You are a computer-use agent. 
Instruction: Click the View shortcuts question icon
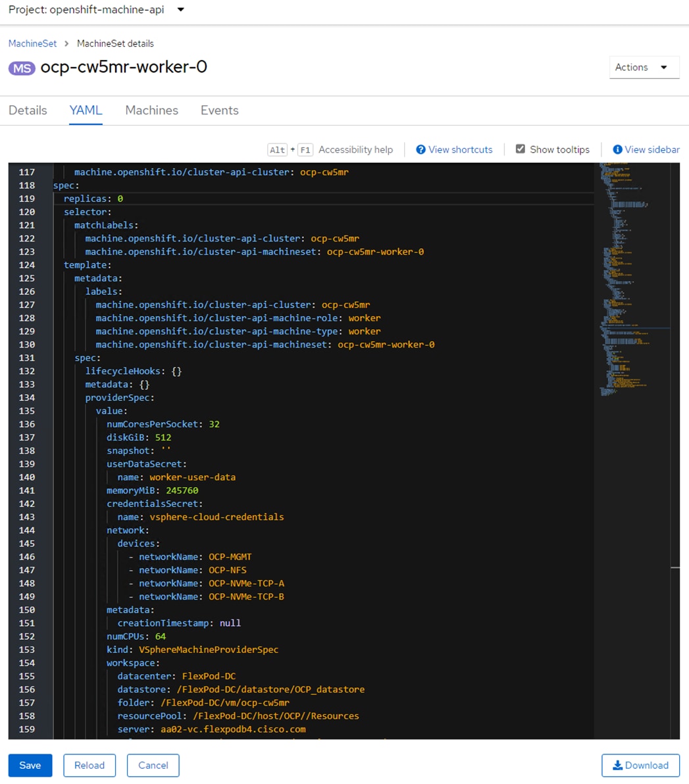421,149
